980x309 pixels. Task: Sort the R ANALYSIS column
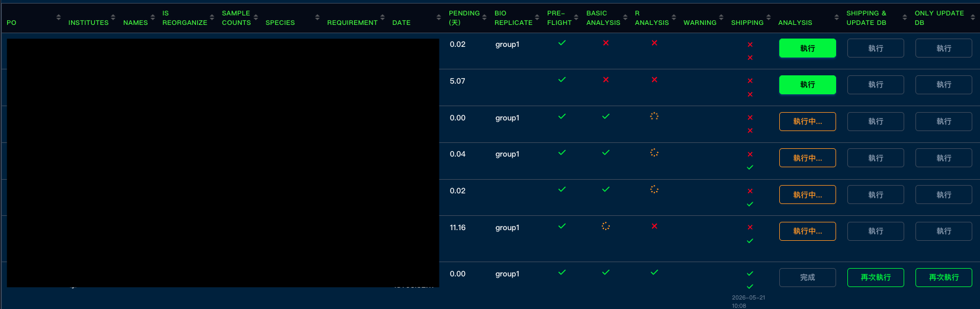point(674,17)
